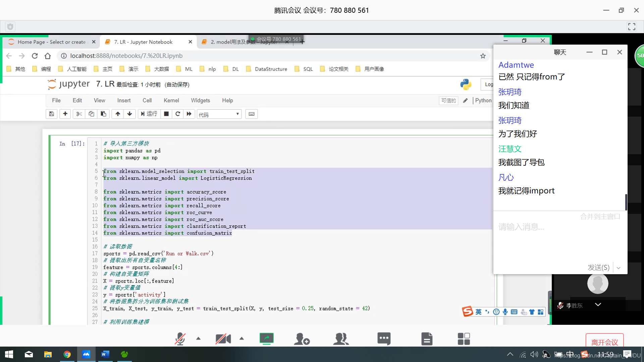644x362 pixels.
Task: Click the notebook title 7. LR
Action: tap(105, 84)
